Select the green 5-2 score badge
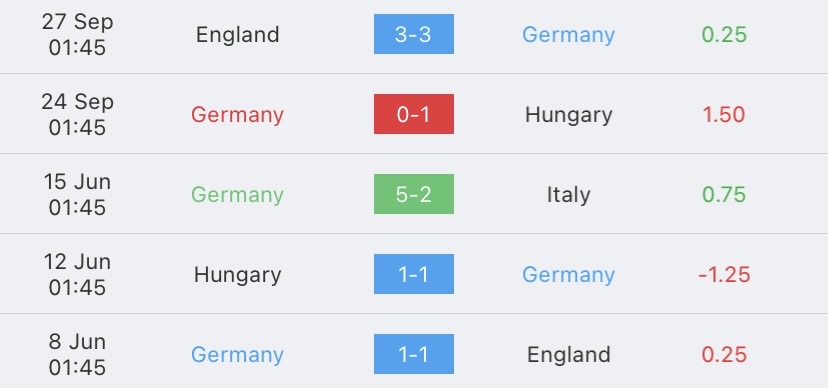 [413, 194]
